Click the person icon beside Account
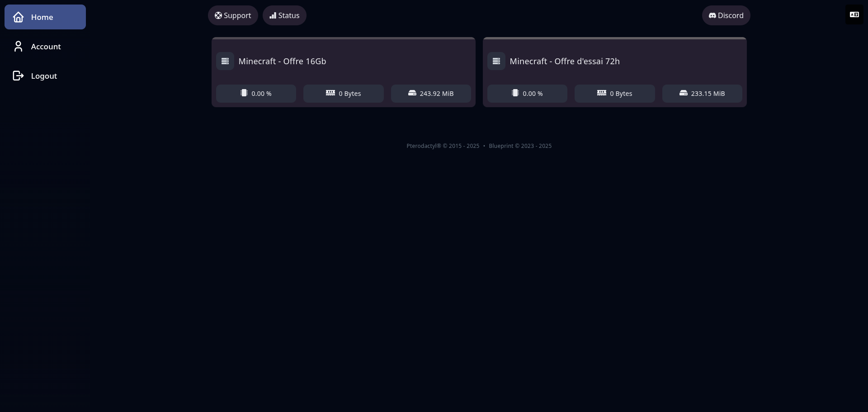Image resolution: width=868 pixels, height=412 pixels. [18, 46]
